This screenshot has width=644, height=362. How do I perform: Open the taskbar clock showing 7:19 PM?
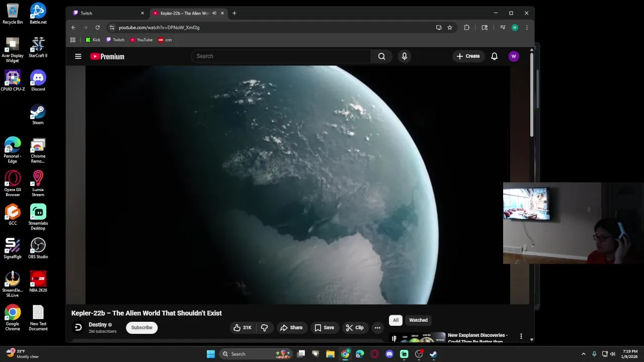point(630,354)
